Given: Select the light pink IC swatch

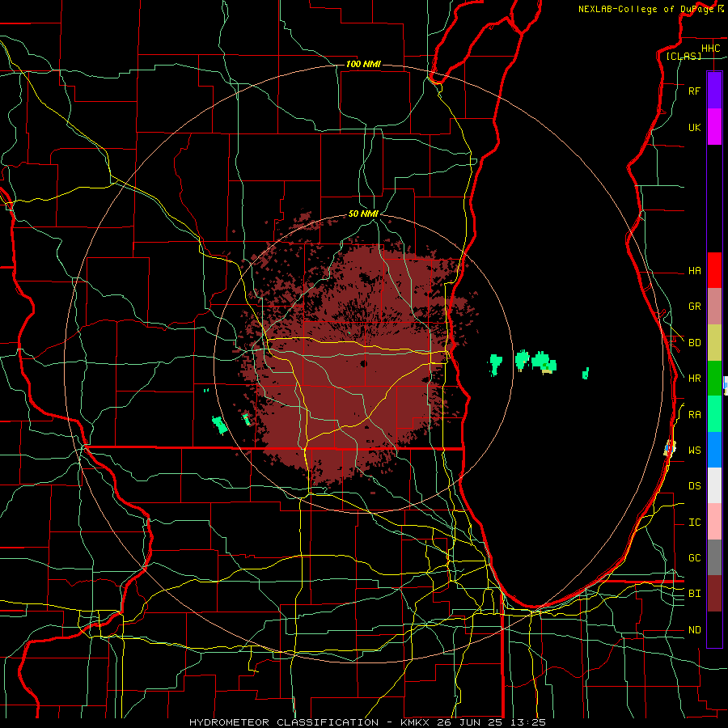Looking at the screenshot, I should [714, 522].
